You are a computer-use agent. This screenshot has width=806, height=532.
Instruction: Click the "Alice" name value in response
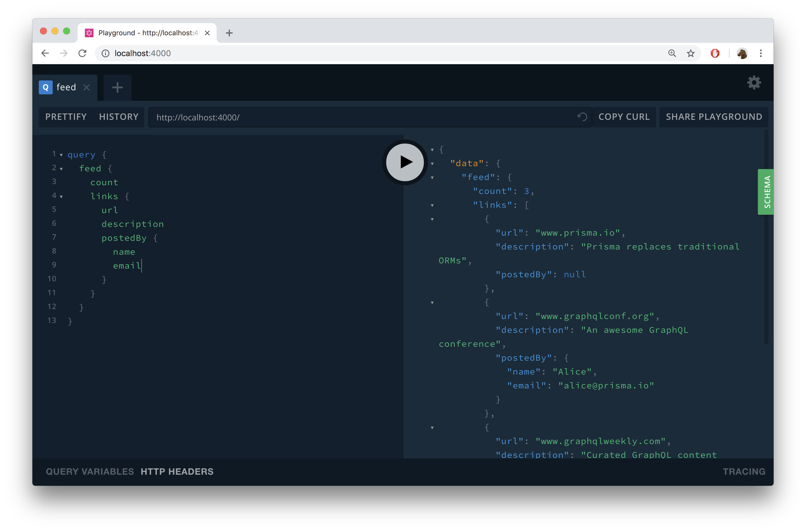click(572, 372)
